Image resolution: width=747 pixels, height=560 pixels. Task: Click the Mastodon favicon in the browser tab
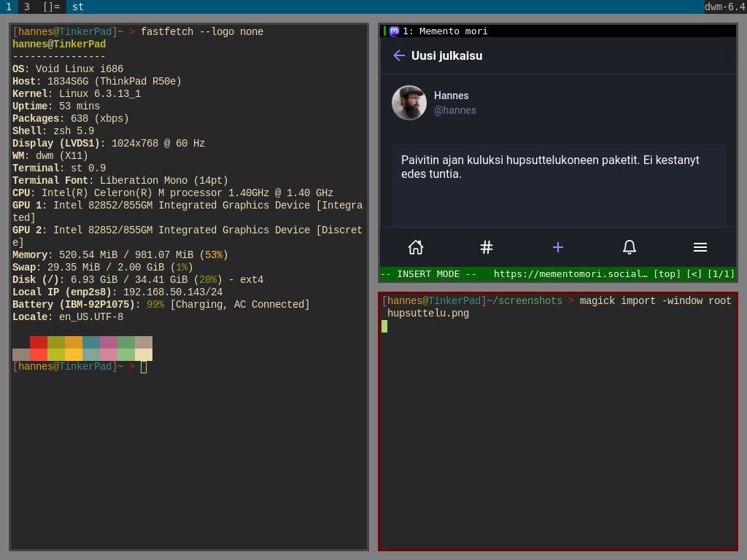click(395, 31)
